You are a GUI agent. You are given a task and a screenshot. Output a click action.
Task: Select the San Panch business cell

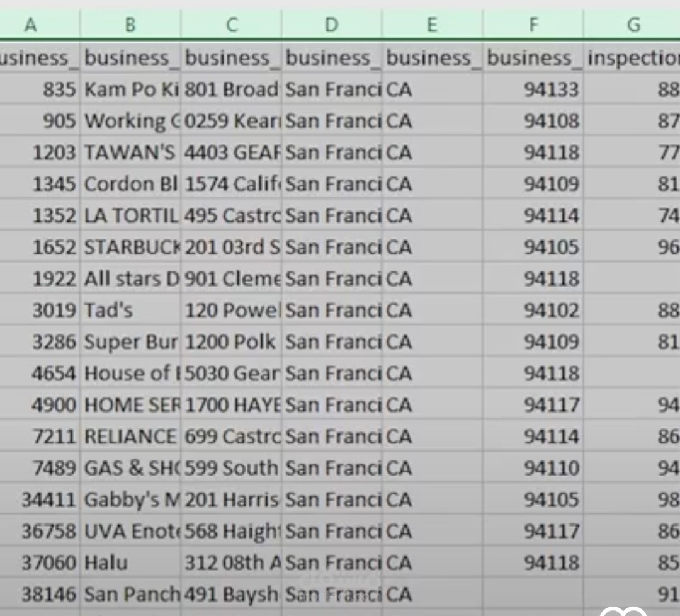tap(130, 594)
